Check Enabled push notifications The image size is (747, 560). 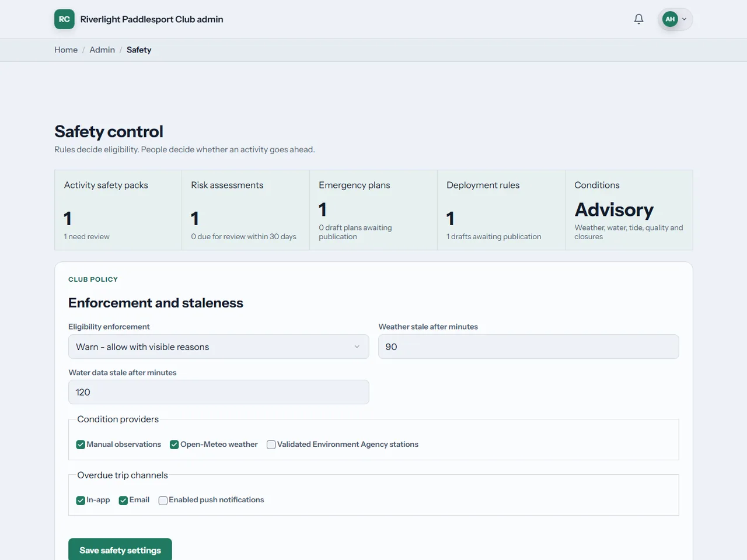coord(163,501)
